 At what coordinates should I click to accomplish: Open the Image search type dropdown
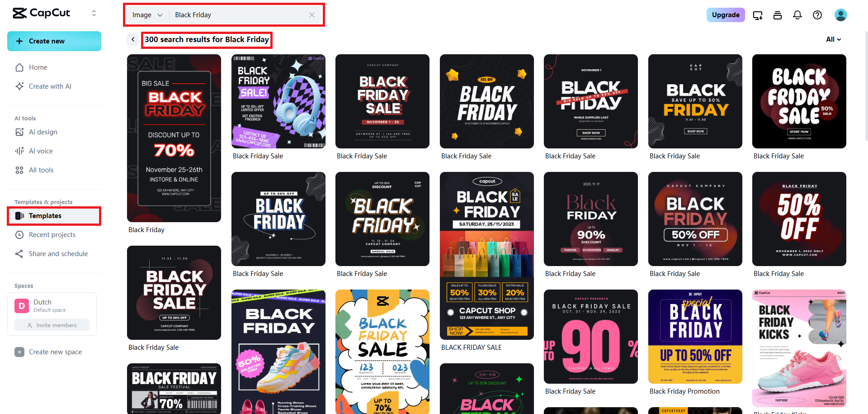(x=147, y=15)
